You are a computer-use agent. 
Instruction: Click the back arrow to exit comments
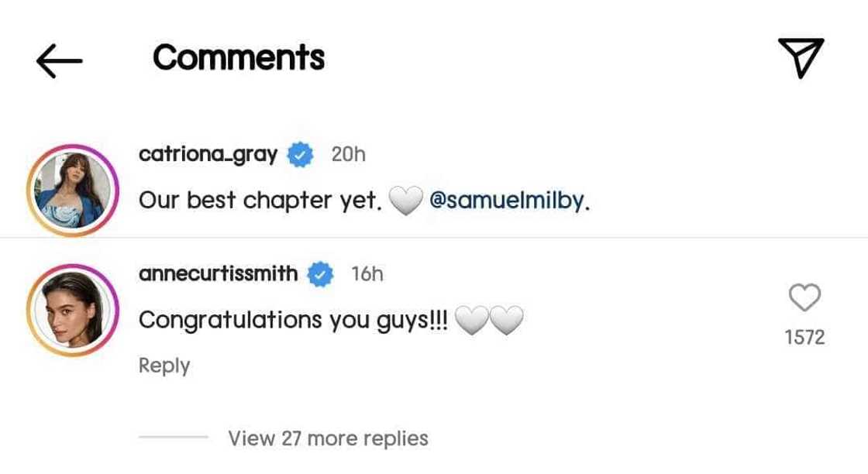[58, 58]
